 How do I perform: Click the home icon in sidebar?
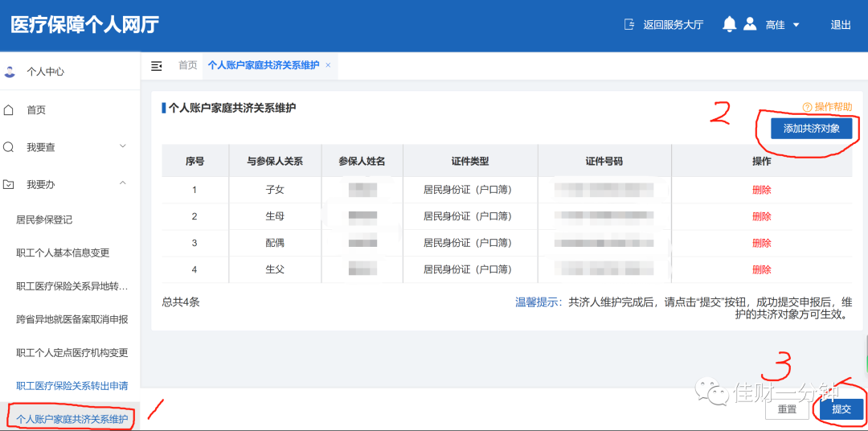click(9, 110)
